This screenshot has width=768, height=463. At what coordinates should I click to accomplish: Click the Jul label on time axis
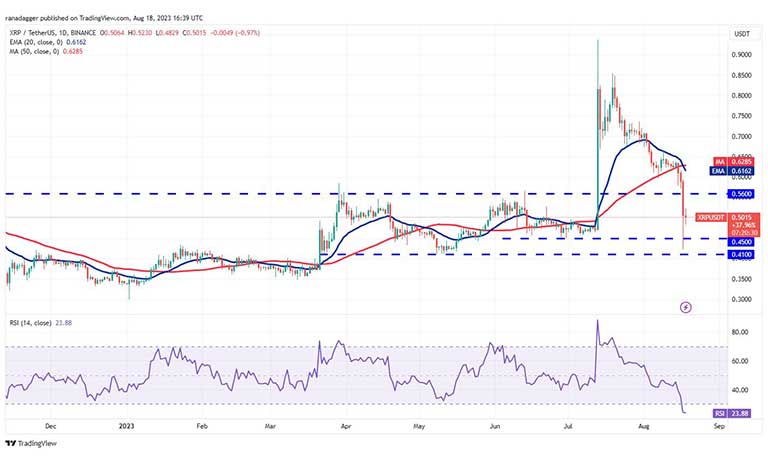point(568,426)
